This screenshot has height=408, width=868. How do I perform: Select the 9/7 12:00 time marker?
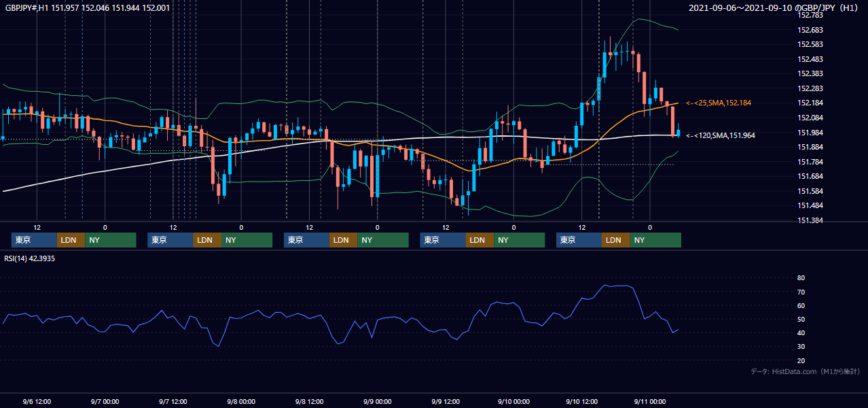click(173, 401)
